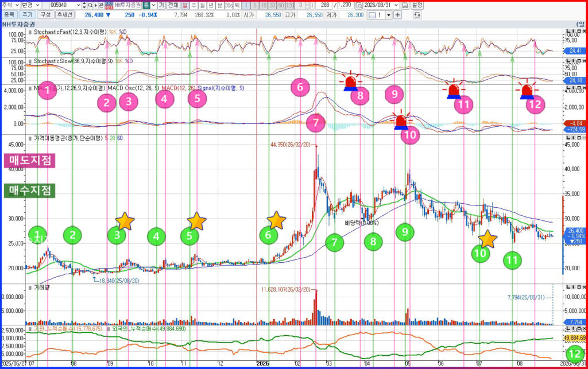
Task: Select the 분 minute period toggle
Action: (x=219, y=5)
